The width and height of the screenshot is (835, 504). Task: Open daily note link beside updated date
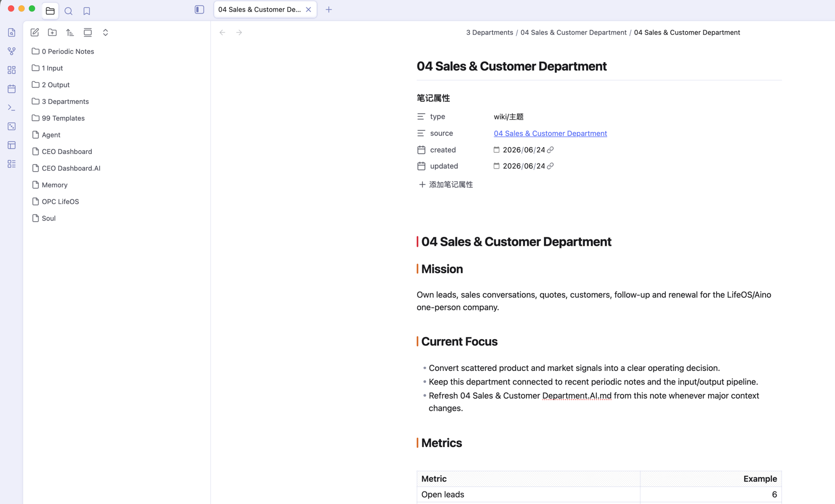click(550, 166)
